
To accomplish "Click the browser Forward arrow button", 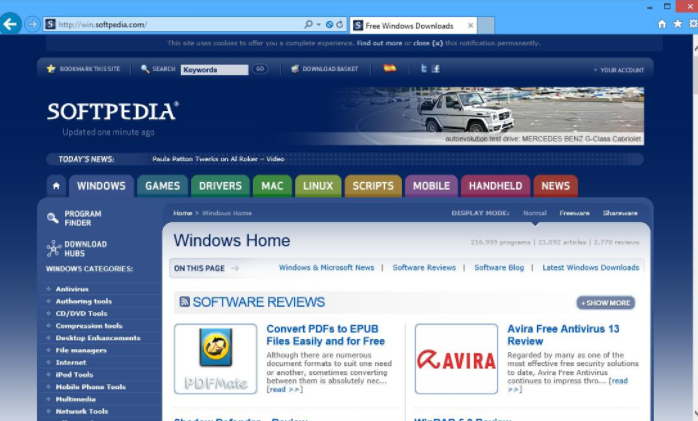I will pos(32,24).
